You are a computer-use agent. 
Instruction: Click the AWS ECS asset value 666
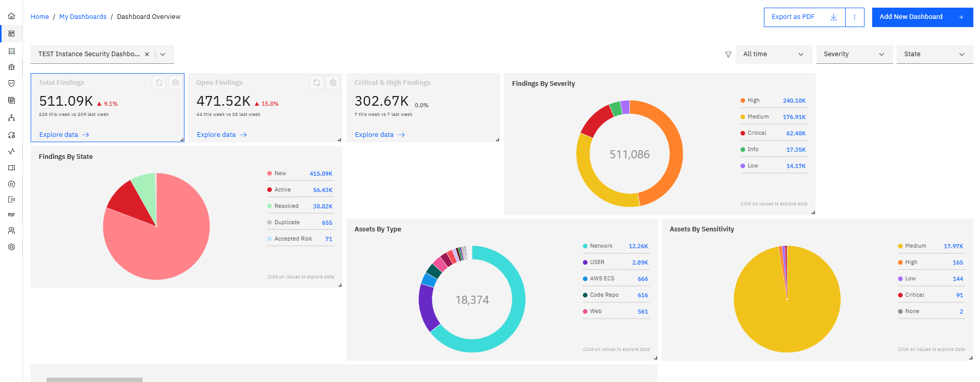[x=643, y=279]
